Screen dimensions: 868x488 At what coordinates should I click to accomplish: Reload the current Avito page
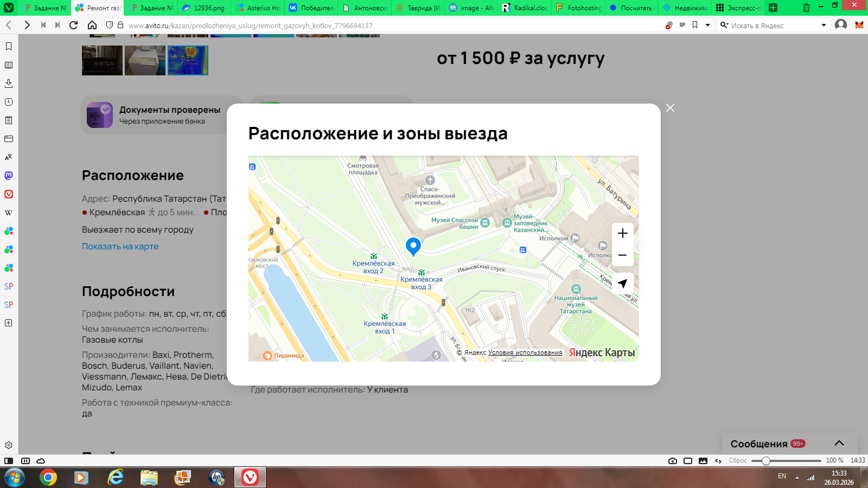(74, 25)
